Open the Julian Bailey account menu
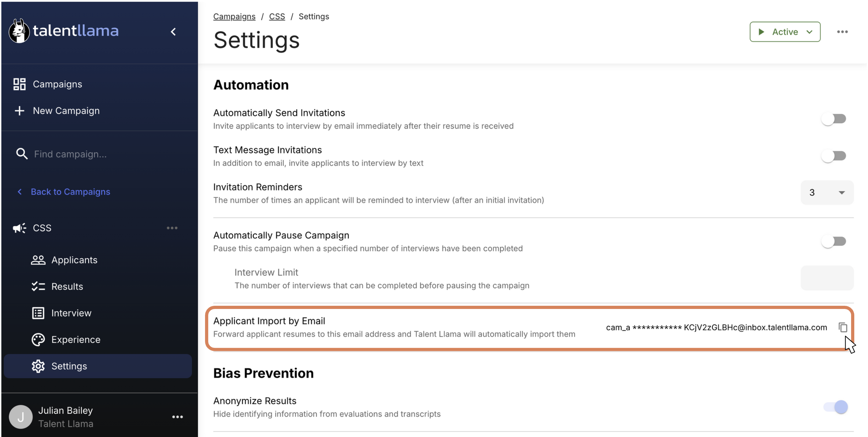This screenshot has width=868, height=437. click(177, 417)
